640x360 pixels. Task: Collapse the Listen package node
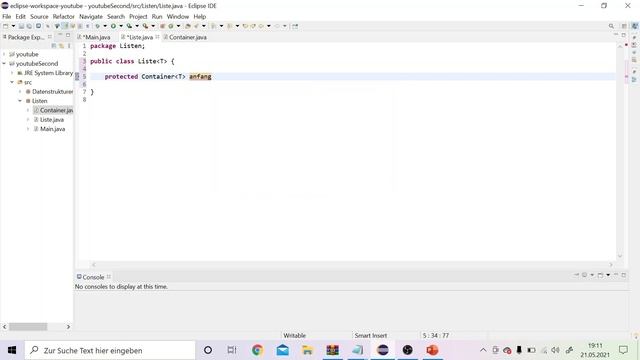(20, 101)
